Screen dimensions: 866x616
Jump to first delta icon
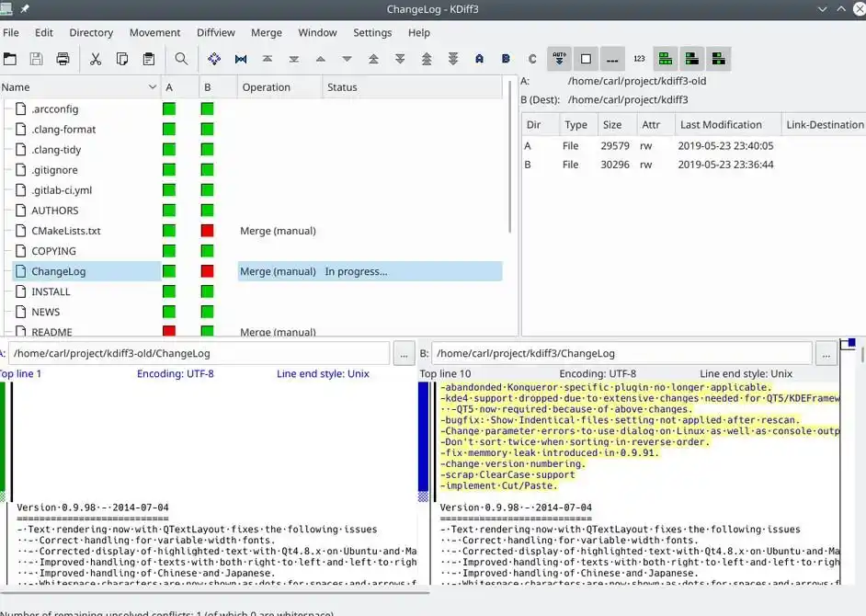click(x=268, y=59)
